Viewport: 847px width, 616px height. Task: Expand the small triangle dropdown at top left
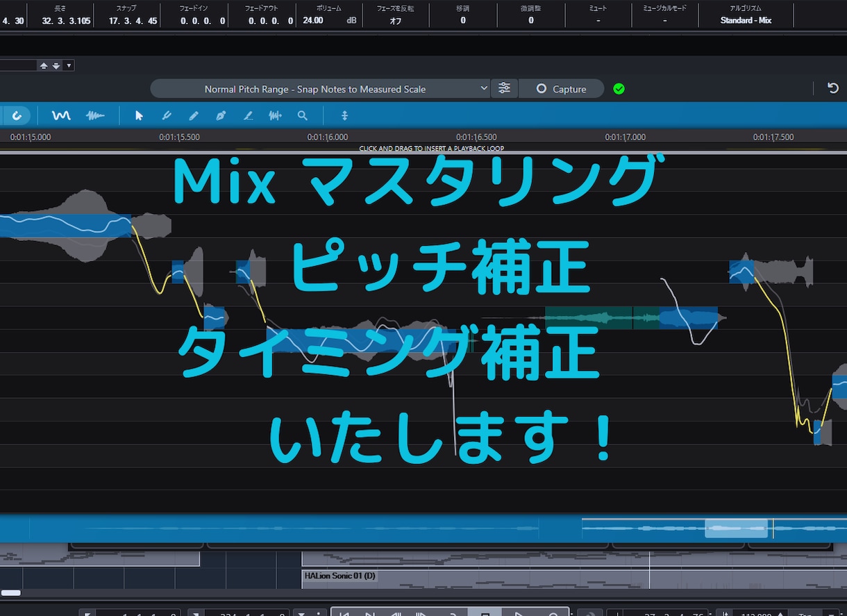(x=69, y=65)
